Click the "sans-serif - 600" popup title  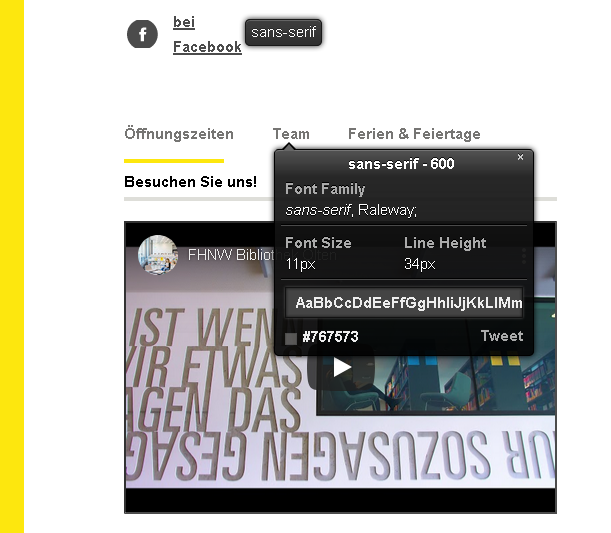[x=401, y=164]
